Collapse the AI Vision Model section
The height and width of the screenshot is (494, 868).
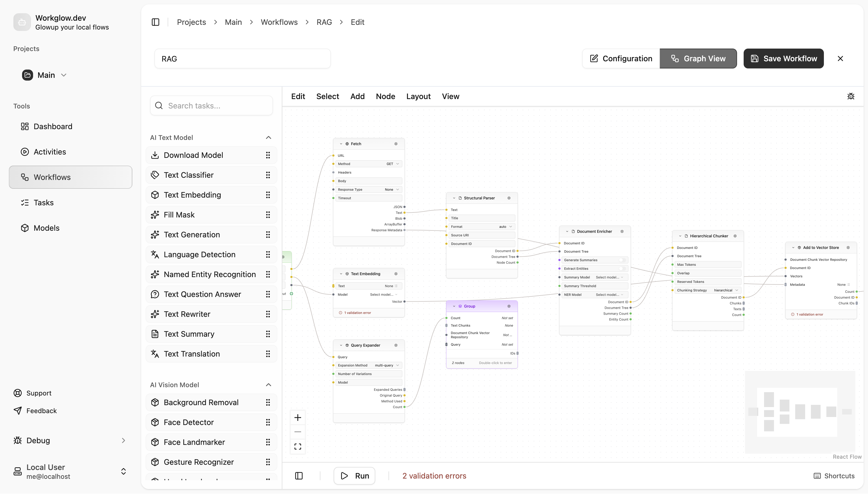point(269,385)
